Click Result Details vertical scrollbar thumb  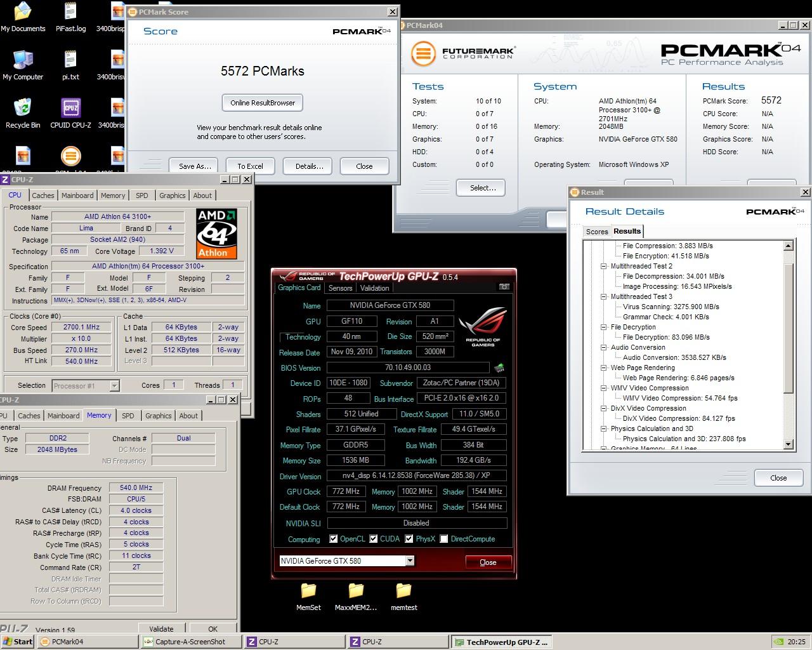[789, 328]
